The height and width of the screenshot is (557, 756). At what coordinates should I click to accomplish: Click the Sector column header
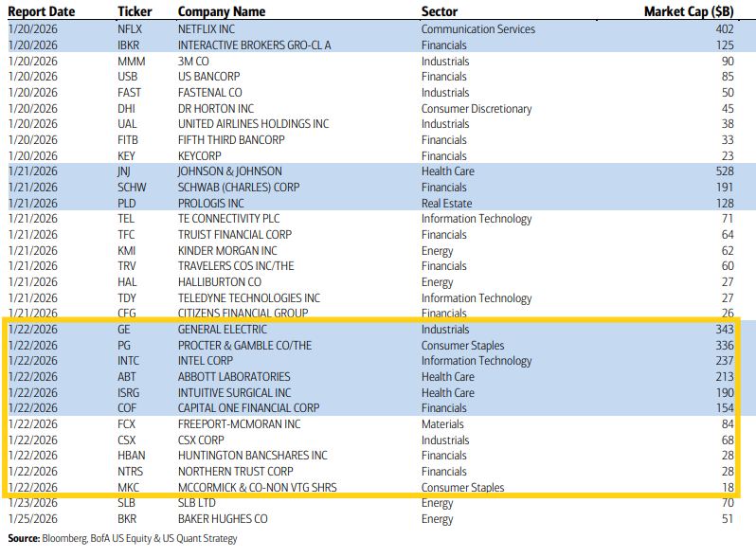[x=440, y=11]
